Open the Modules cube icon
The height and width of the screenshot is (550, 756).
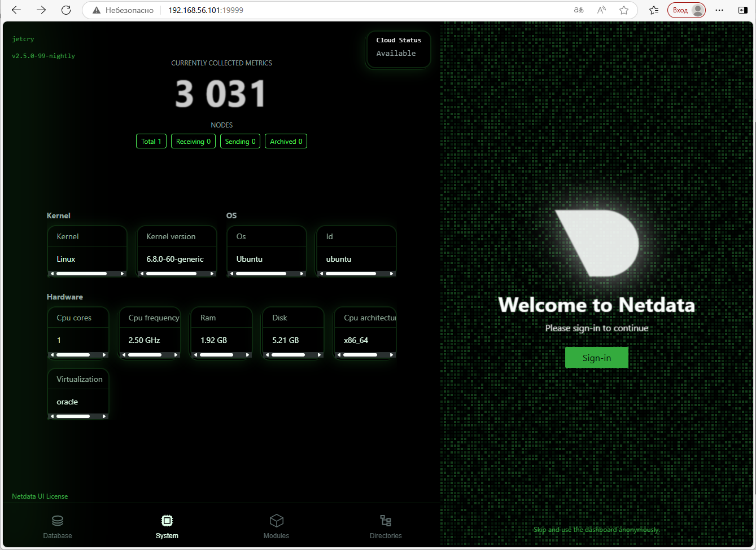pyautogui.click(x=277, y=520)
